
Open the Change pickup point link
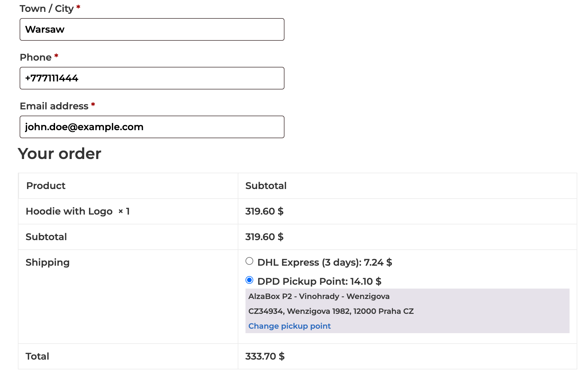(289, 326)
